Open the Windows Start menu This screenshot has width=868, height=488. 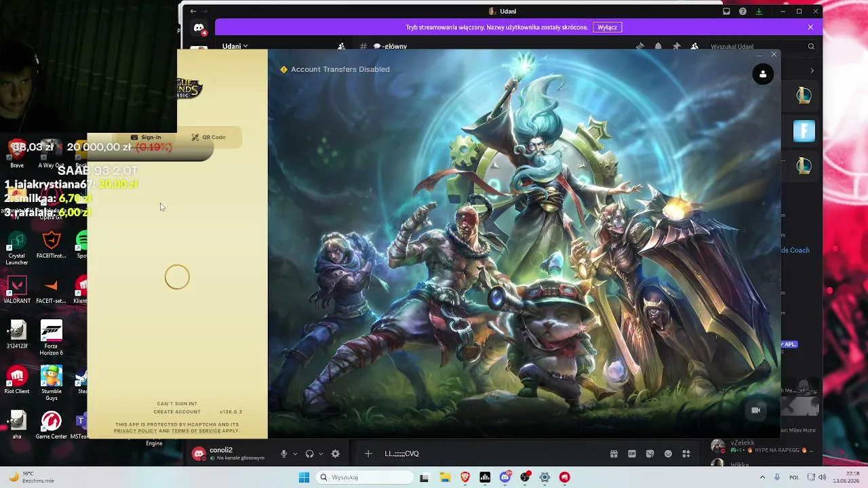click(x=304, y=477)
